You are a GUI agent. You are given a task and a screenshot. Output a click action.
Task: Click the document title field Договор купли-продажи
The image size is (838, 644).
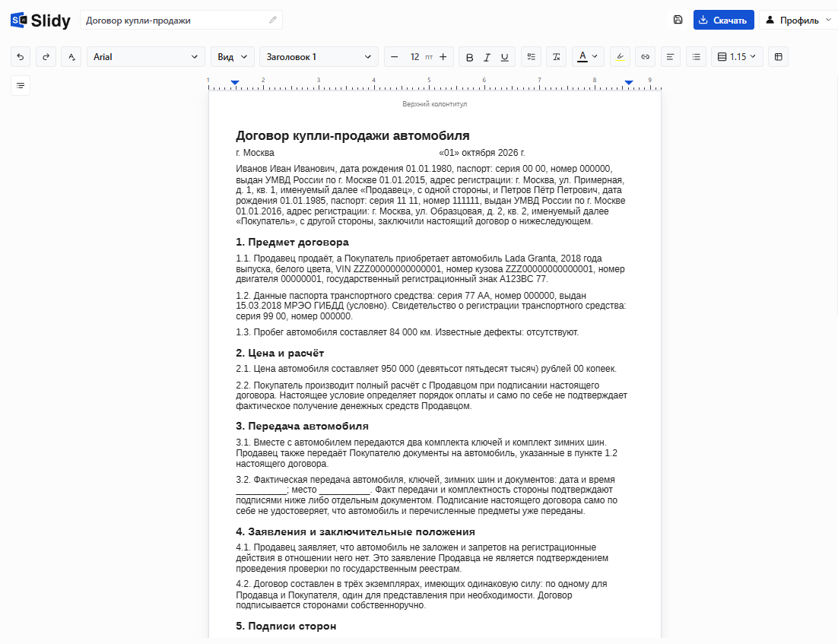181,21
